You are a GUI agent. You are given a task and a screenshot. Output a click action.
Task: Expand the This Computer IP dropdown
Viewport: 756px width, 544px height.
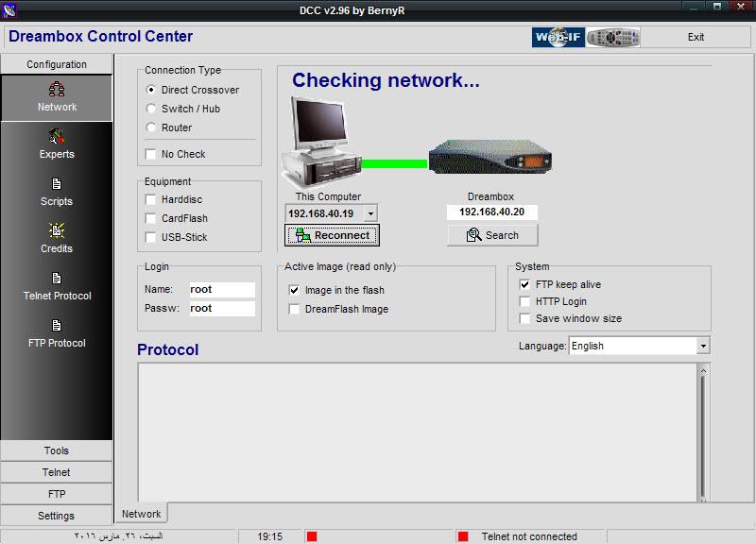tap(370, 213)
